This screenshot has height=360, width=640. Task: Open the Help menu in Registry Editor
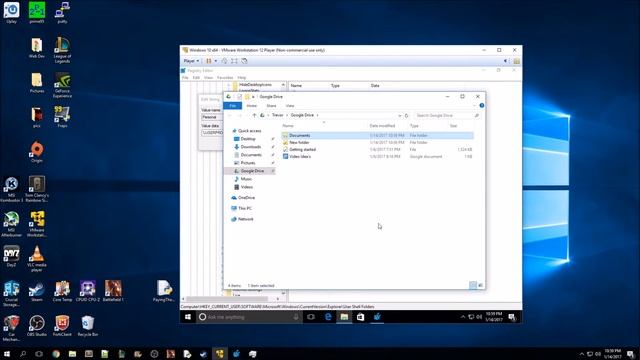pos(242,78)
